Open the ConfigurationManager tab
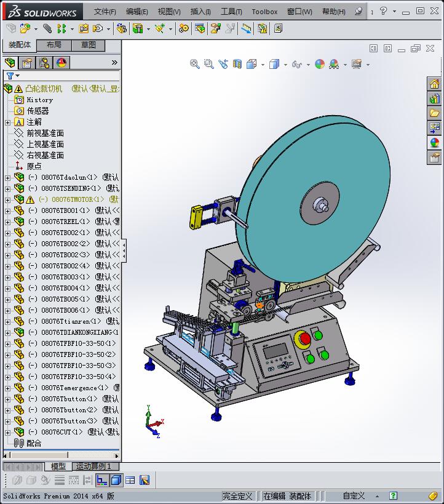 point(44,62)
